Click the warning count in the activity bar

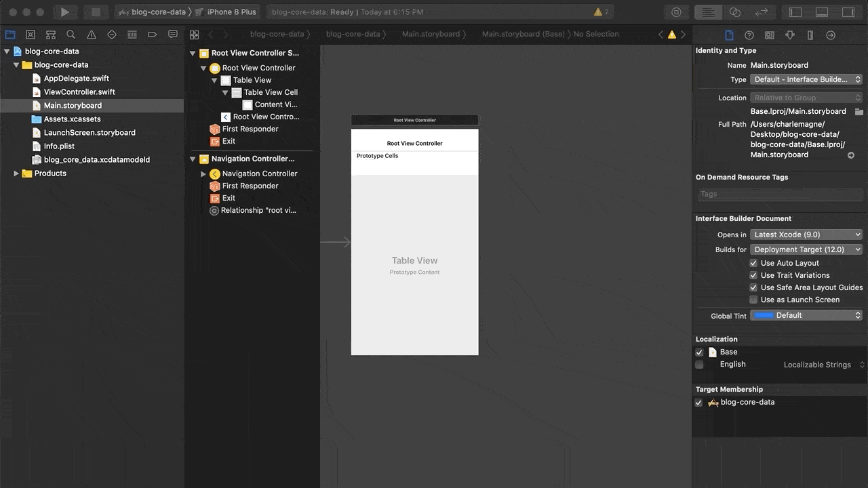(x=601, y=12)
